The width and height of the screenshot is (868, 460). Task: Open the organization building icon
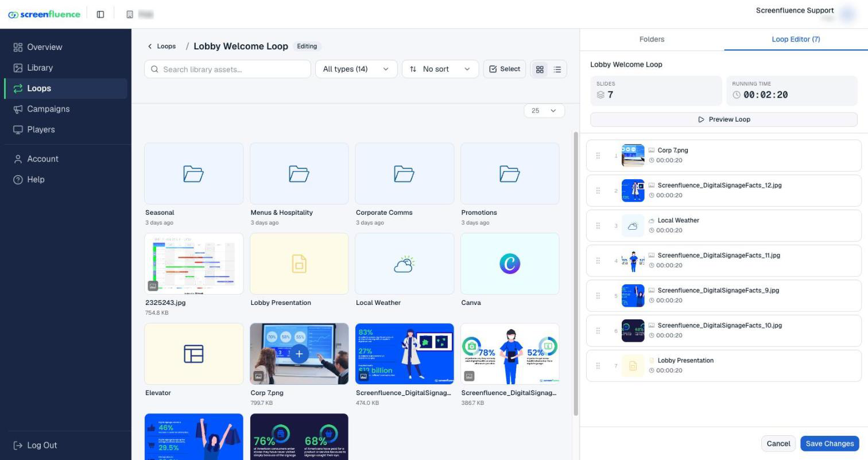(x=130, y=14)
